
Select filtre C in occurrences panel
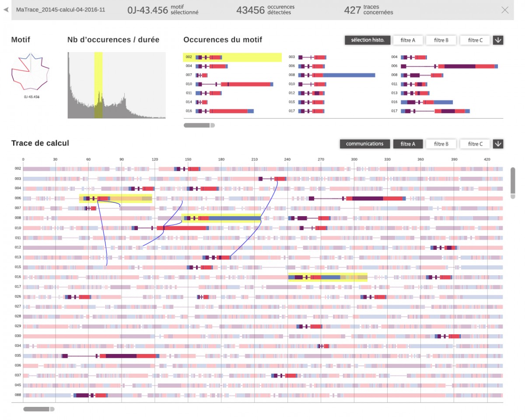(x=475, y=40)
